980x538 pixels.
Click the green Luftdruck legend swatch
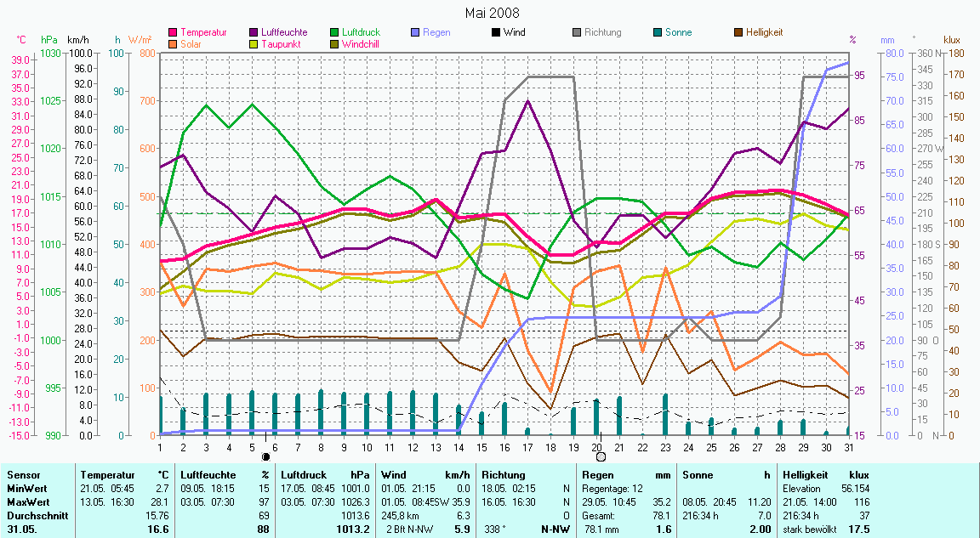click(335, 32)
